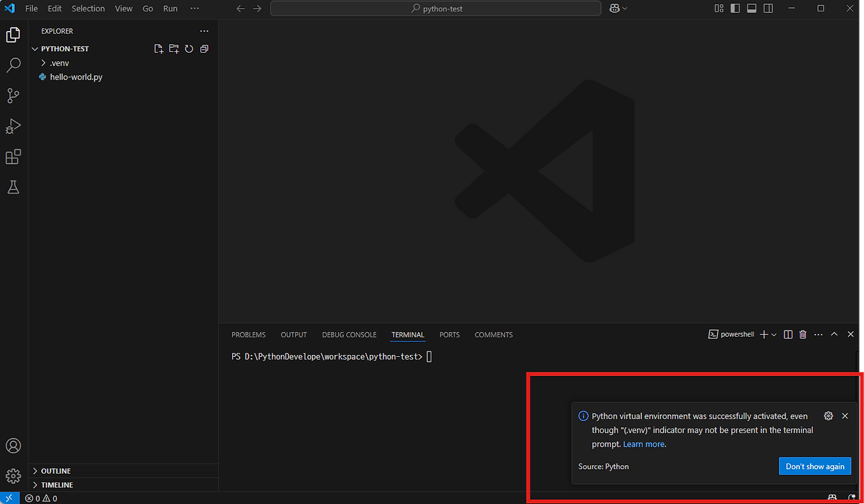Open terminal panel more actions ellipsis
The image size is (864, 504).
click(818, 335)
